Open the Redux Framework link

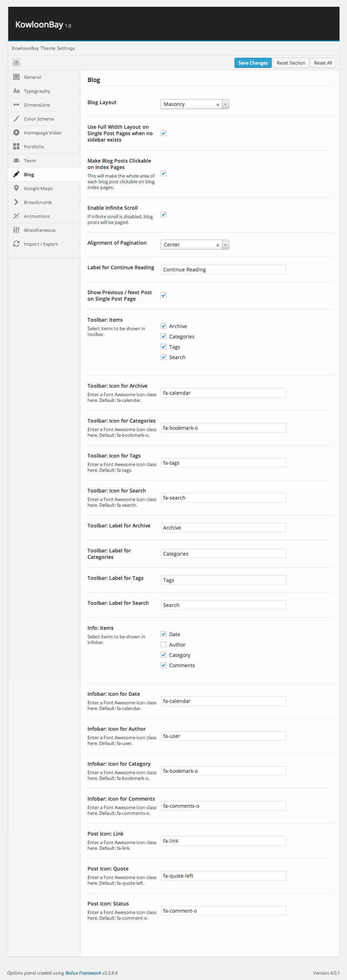(83, 973)
